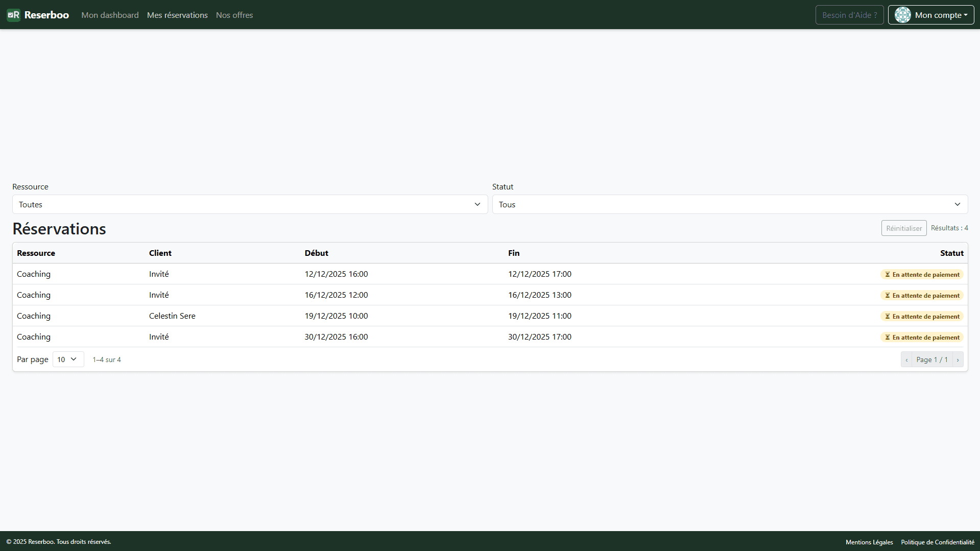Open the Mentions Légales link

[x=869, y=542]
